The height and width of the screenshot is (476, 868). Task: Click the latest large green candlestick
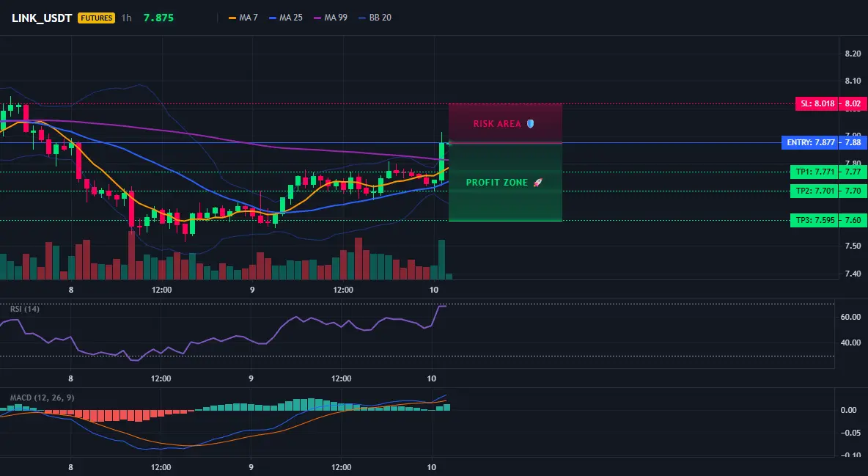tap(442, 161)
